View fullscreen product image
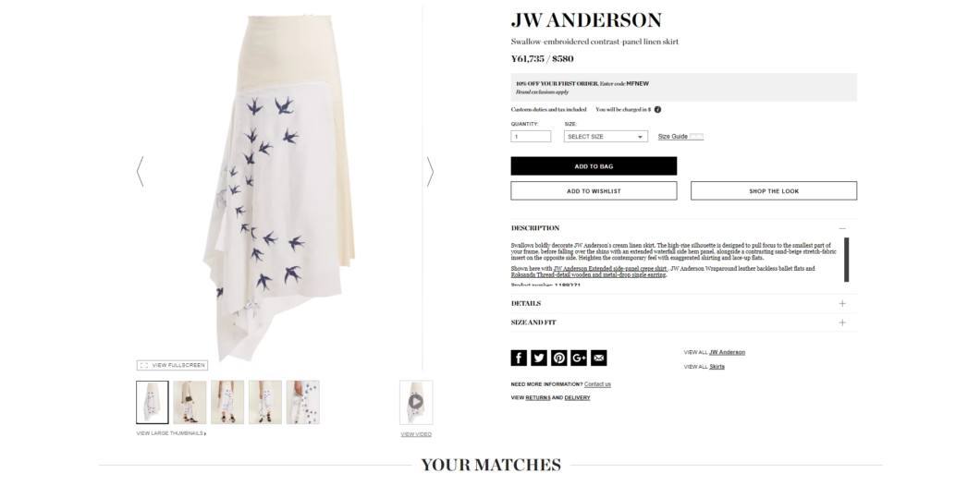Viewport: 980px width, 486px height. coord(172,366)
